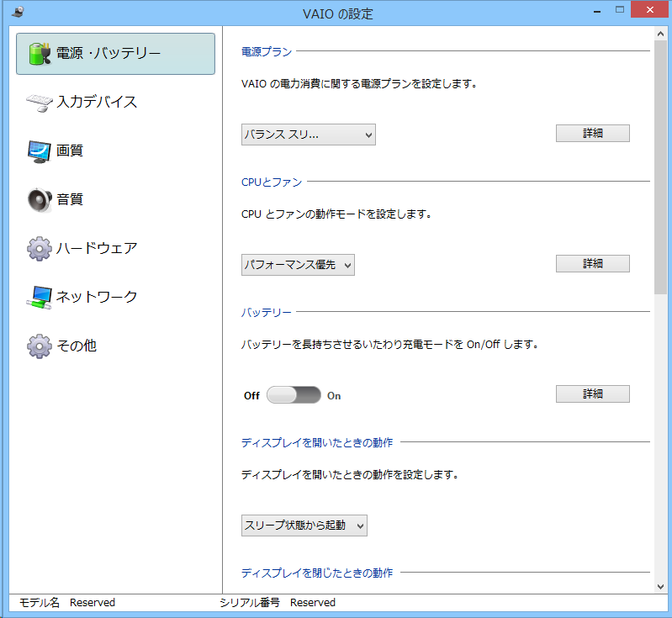Open the バランス スリ... power plan dropdown

pos(309,135)
